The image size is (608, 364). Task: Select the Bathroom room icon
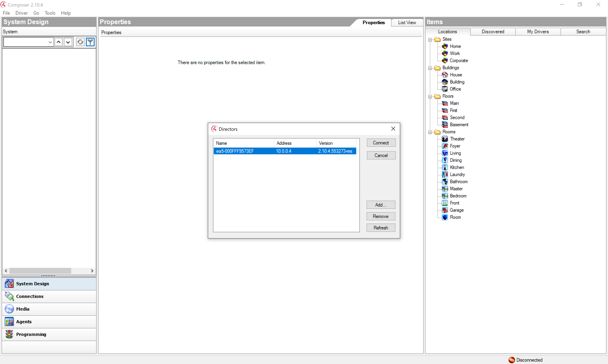(445, 182)
